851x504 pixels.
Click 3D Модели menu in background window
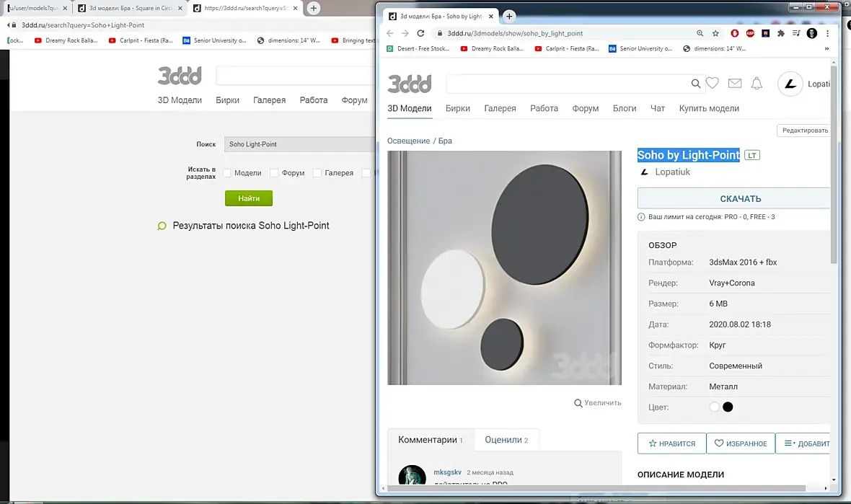click(180, 100)
